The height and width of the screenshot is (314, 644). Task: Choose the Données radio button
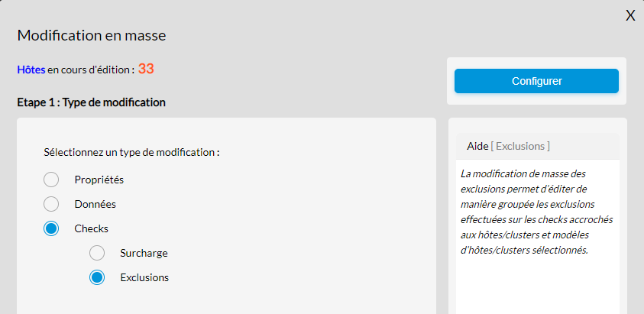pyautogui.click(x=51, y=204)
